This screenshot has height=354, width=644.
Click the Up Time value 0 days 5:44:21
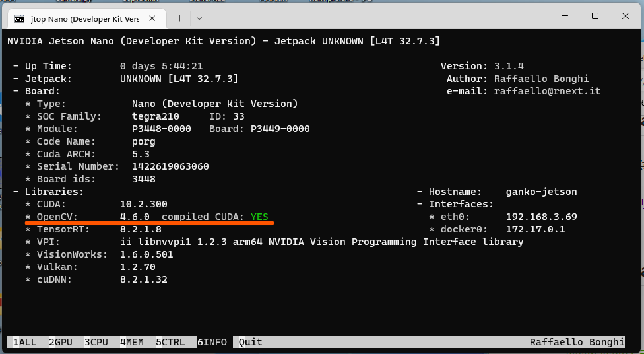pyautogui.click(x=162, y=66)
